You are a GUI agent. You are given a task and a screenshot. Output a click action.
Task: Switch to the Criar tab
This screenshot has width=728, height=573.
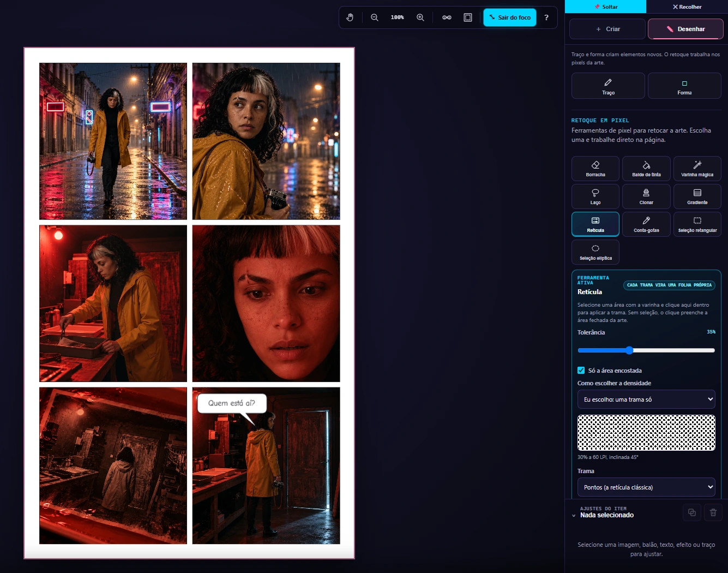(607, 29)
